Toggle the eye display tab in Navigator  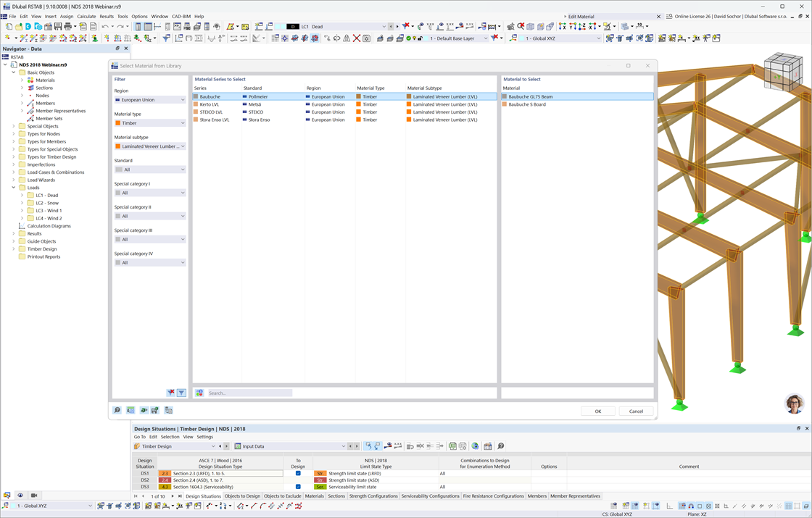click(x=20, y=496)
